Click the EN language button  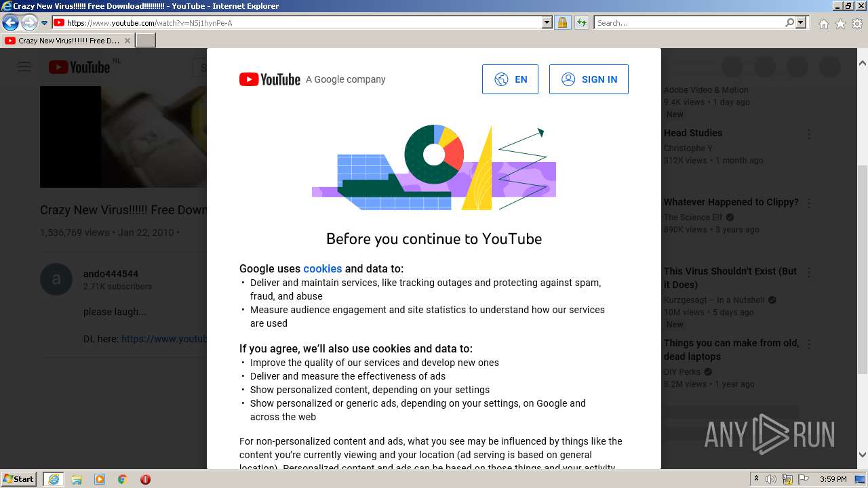tap(510, 79)
